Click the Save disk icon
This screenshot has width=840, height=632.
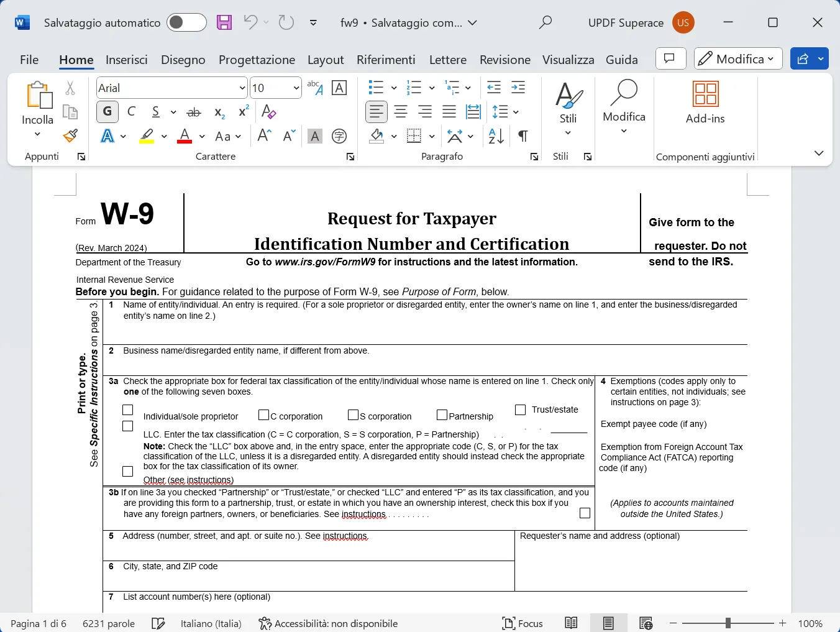(x=224, y=23)
